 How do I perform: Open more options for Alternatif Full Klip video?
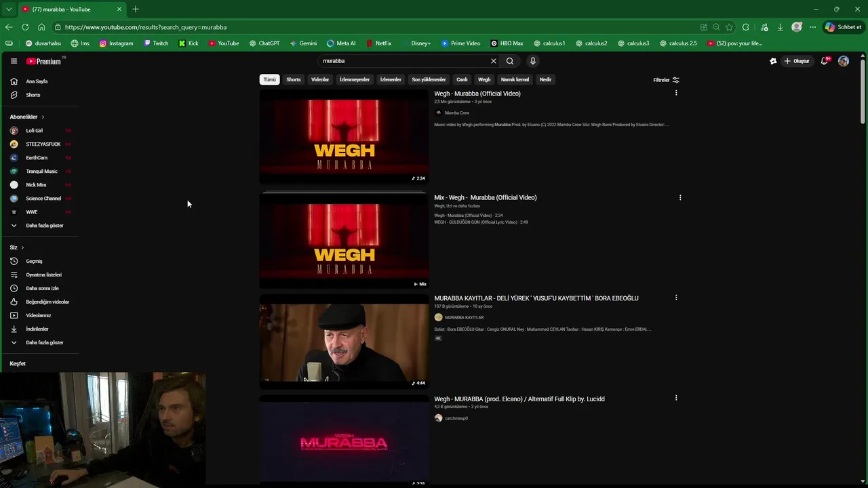click(x=675, y=398)
